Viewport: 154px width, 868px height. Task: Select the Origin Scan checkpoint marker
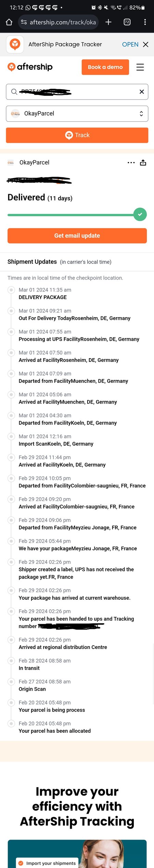[x=11, y=681]
